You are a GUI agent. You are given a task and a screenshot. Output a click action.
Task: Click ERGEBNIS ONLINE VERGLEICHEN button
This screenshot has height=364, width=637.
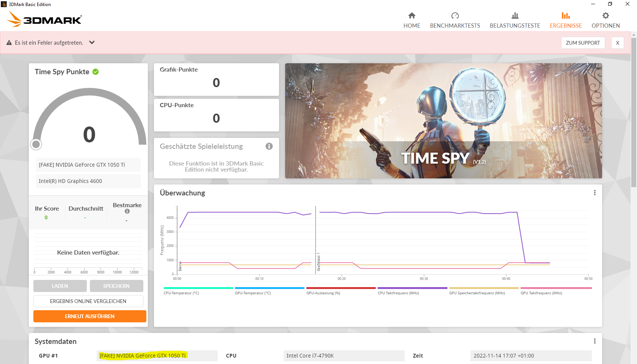point(88,301)
